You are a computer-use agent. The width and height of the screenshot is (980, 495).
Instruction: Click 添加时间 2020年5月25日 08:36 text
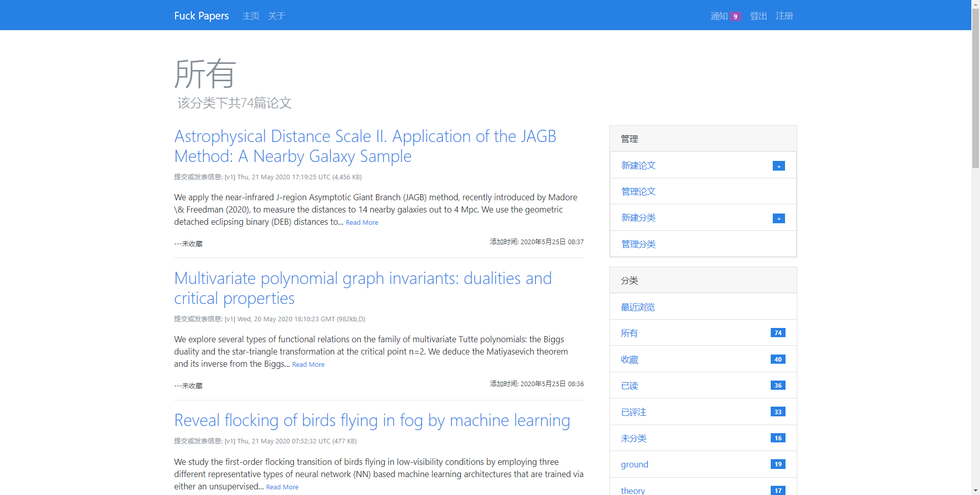pyautogui.click(x=537, y=384)
